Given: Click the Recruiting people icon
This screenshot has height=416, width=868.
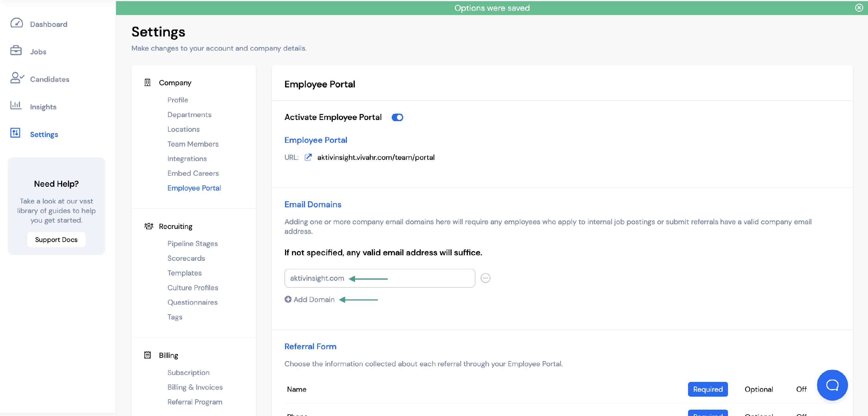Looking at the screenshot, I should point(149,226).
